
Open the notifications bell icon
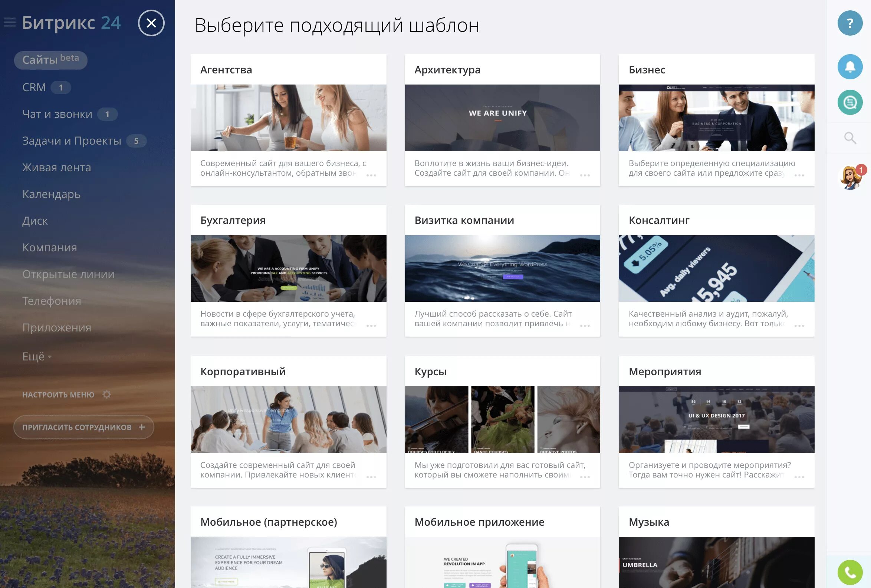click(849, 67)
